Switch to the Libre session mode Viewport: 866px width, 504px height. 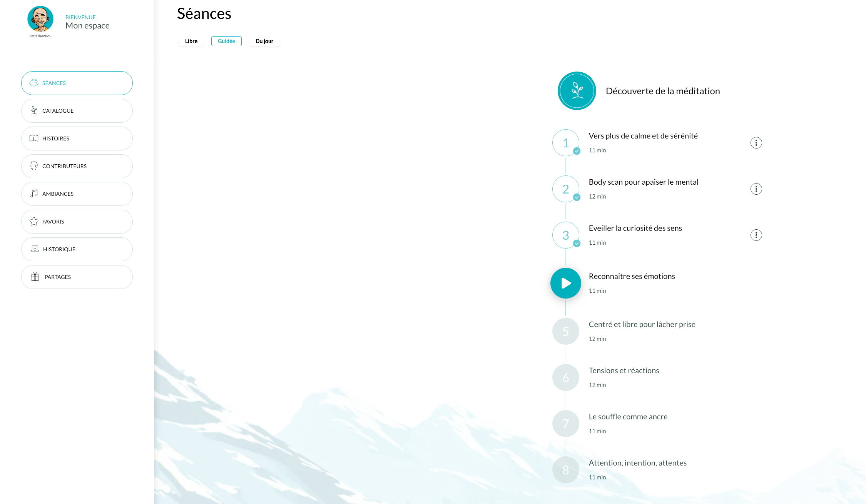pos(191,41)
